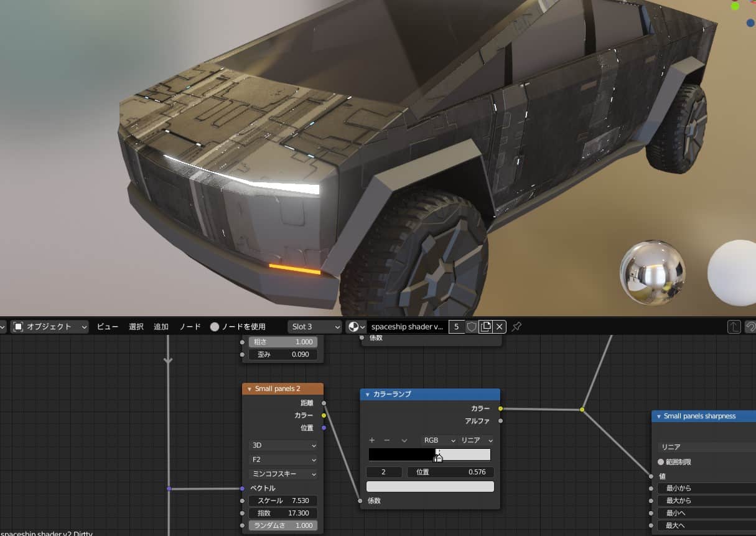The width and height of the screenshot is (756, 536).
Task: Duplicate the material with the copy icon
Action: tap(485, 326)
